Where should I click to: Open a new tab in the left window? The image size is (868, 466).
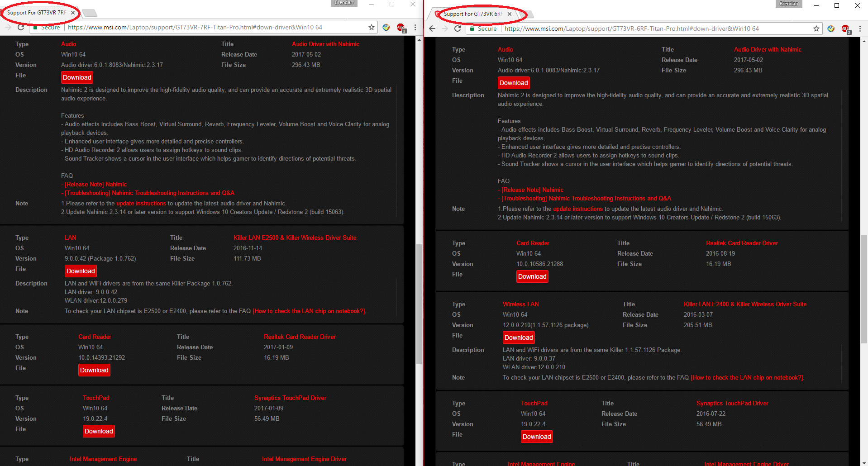[90, 13]
